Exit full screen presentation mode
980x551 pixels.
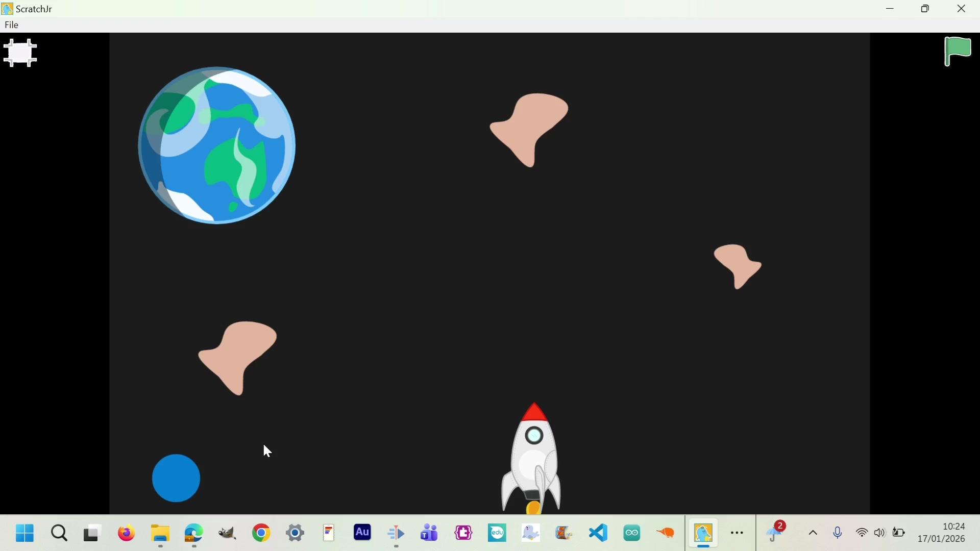click(20, 53)
